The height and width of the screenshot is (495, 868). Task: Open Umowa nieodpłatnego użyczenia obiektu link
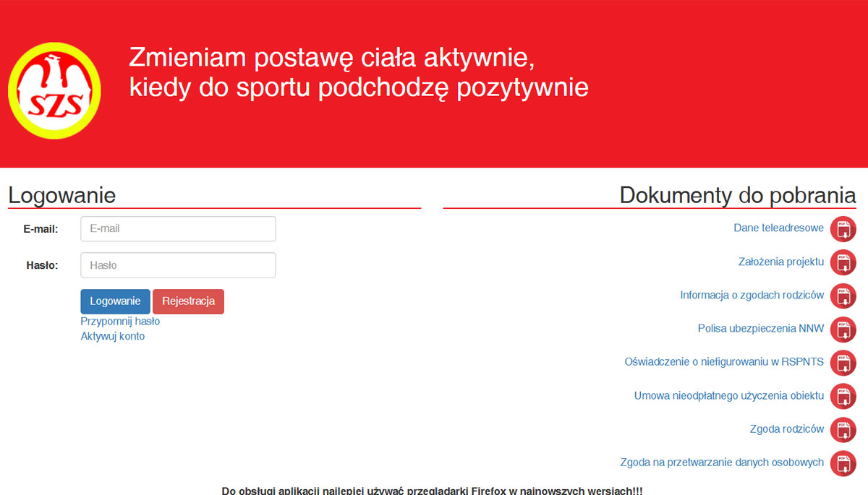click(728, 396)
